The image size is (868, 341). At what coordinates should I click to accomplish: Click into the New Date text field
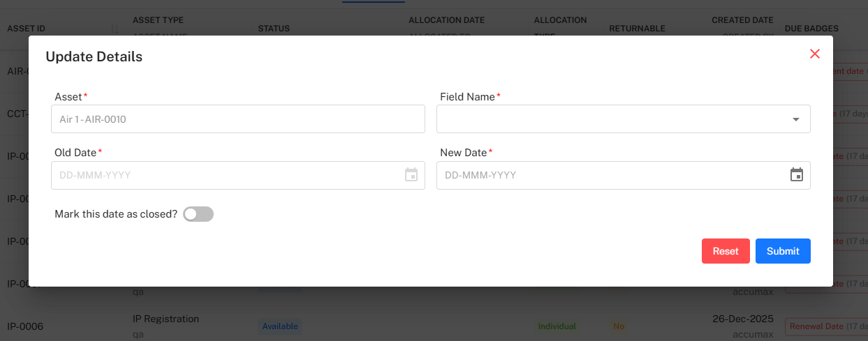point(608,175)
